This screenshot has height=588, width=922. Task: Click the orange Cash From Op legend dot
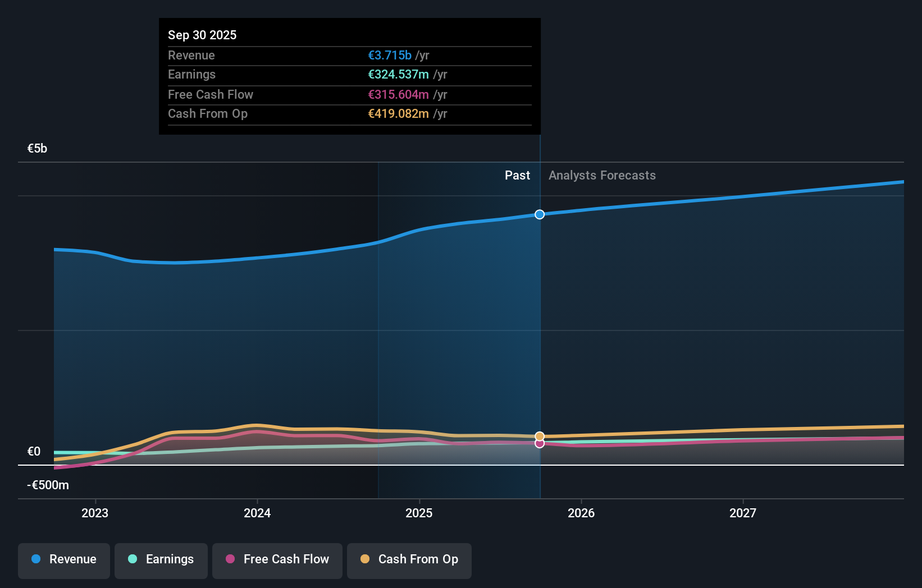pyautogui.click(x=365, y=559)
